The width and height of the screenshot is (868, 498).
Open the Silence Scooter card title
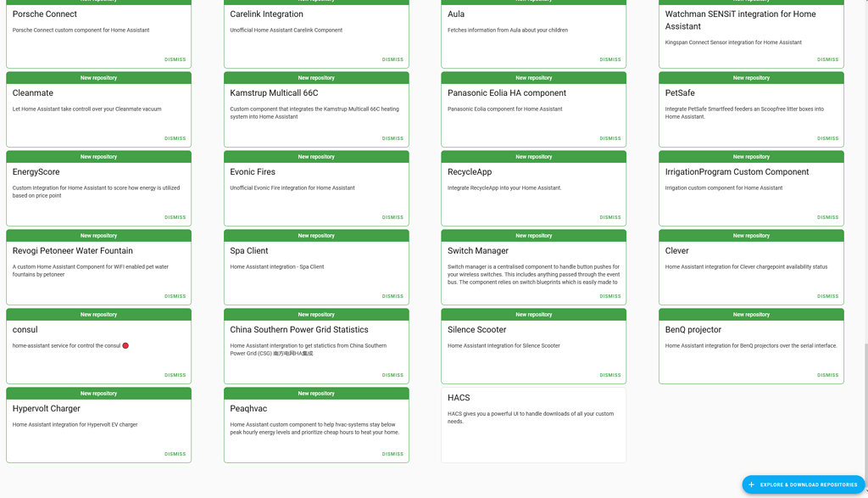(x=476, y=330)
